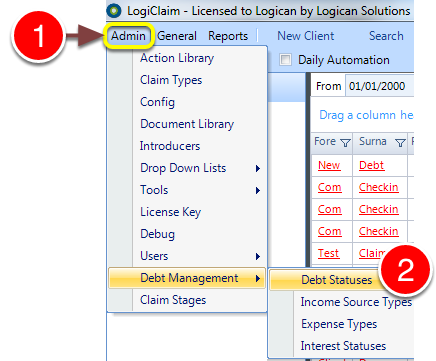
Task: Select Action Library from Admin menu
Action: pyautogui.click(x=177, y=58)
